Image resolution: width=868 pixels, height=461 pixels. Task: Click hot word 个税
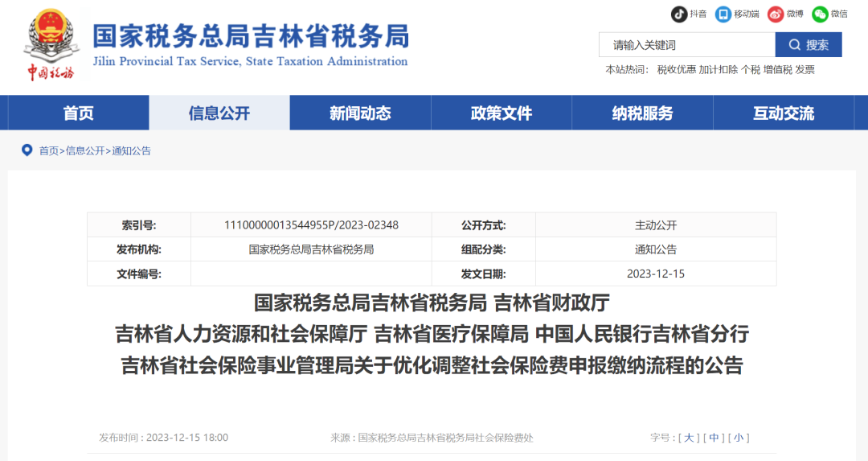pos(751,70)
